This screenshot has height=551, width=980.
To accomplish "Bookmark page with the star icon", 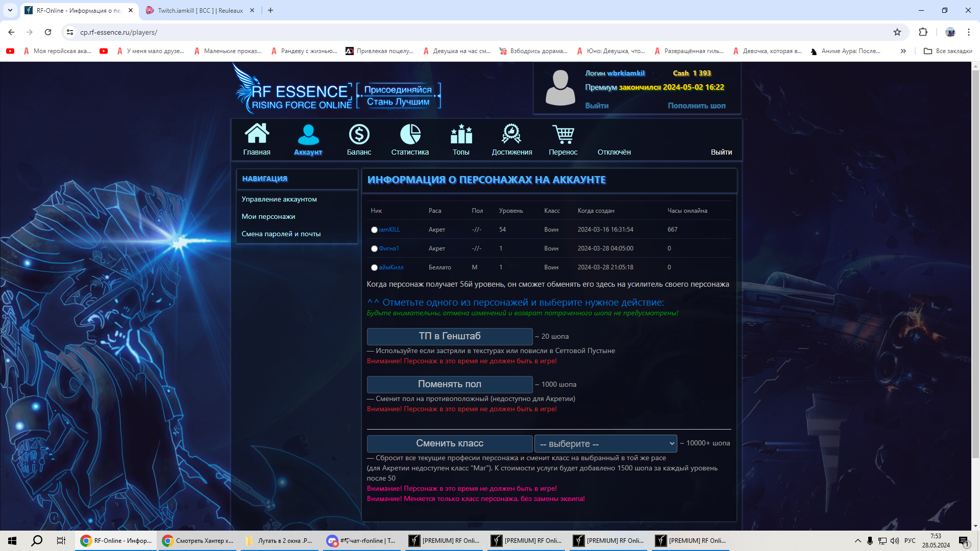I will pyautogui.click(x=897, y=32).
